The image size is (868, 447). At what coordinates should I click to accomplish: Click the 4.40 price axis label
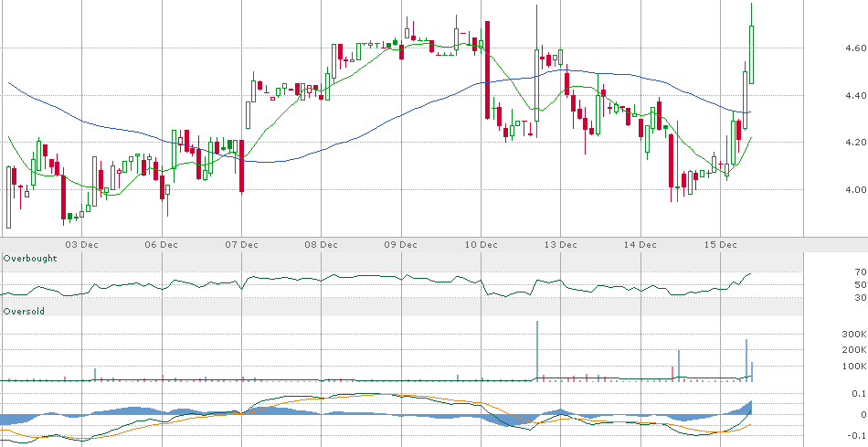tap(856, 95)
